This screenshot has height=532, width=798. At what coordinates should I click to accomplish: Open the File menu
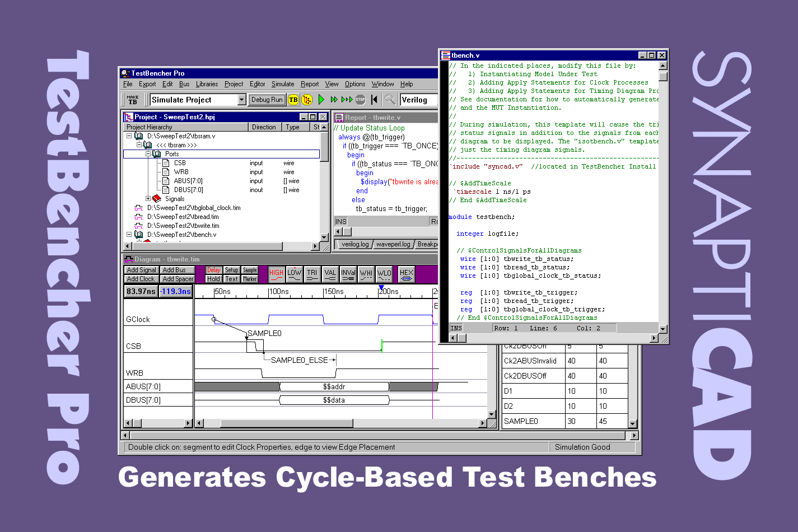pos(128,84)
